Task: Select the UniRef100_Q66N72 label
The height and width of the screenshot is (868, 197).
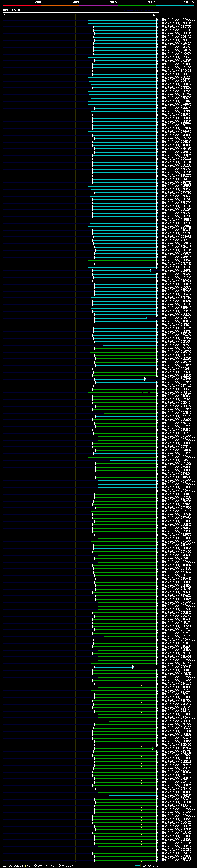Action: coord(176,84)
